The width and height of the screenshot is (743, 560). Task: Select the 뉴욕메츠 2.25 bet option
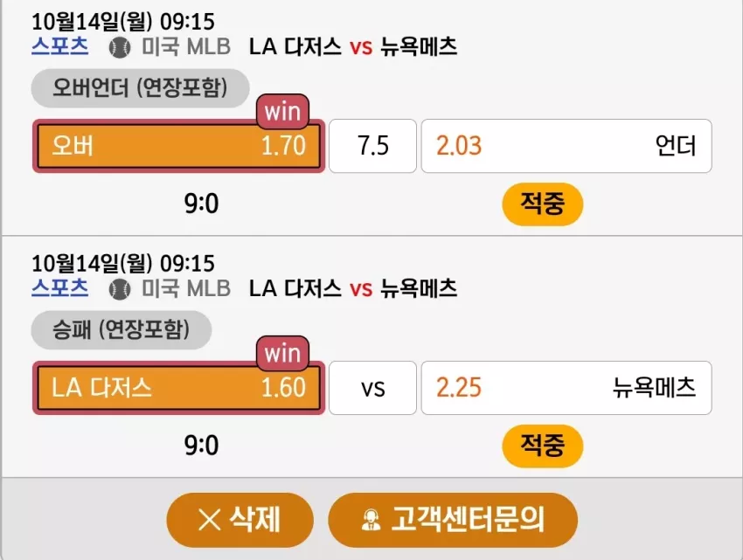[566, 388]
